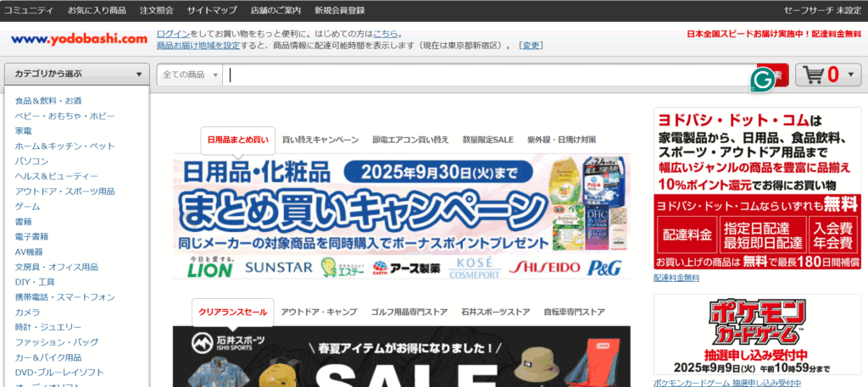Switch to 紫外線・日焼け対策 banner tab
The height and width of the screenshot is (387, 868).
click(x=562, y=140)
